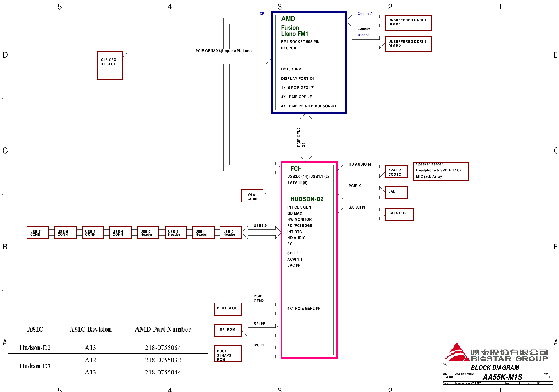559x392 pixels.
Task: Select the USB-0 Header block
Action: coord(231,233)
